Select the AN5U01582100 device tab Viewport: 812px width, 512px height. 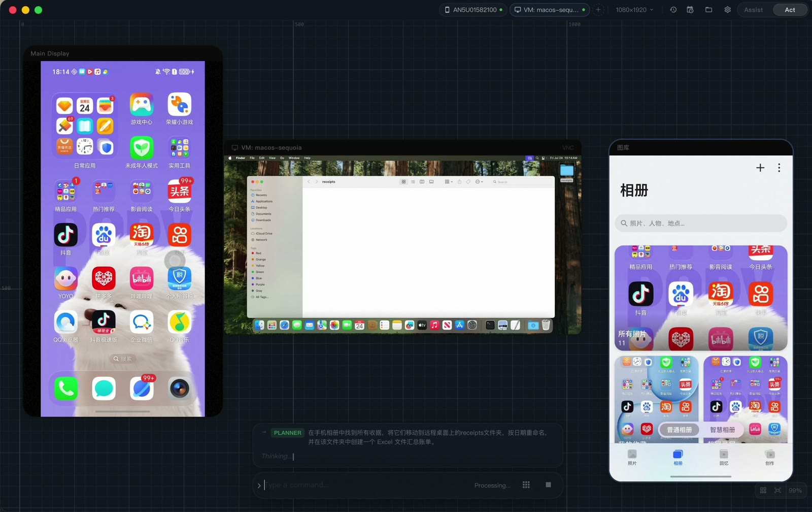(474, 10)
